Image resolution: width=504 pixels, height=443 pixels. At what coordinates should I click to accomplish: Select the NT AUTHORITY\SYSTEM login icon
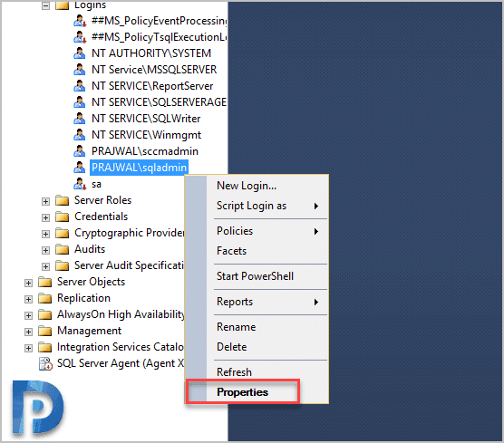pyautogui.click(x=80, y=53)
